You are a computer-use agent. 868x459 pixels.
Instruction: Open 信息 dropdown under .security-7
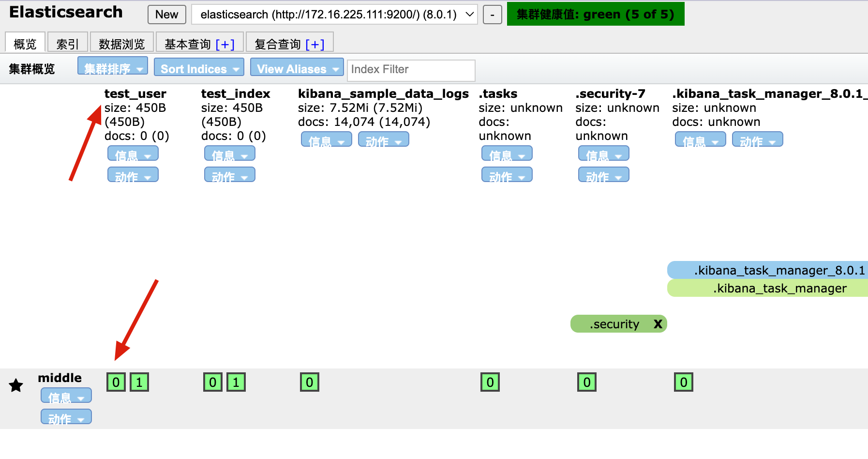tap(604, 153)
